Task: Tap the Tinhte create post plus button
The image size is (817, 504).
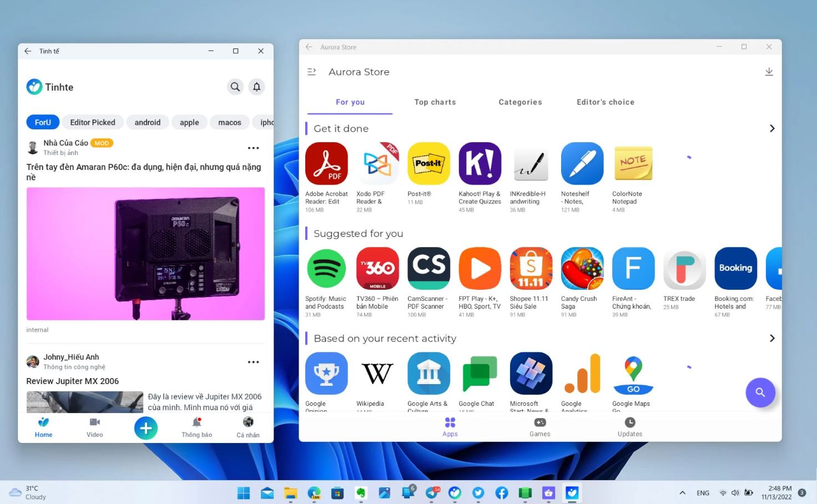Action: 146,428
